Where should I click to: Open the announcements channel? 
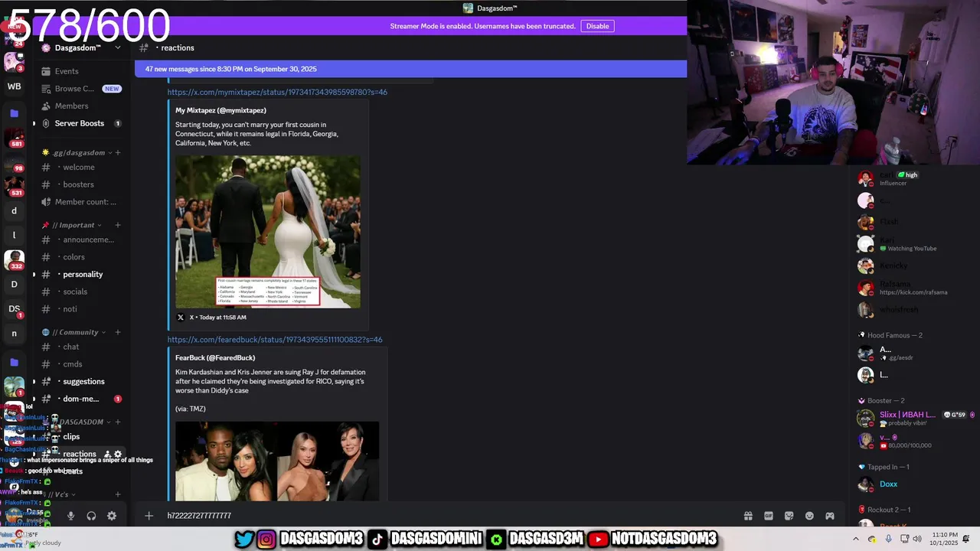click(x=81, y=240)
